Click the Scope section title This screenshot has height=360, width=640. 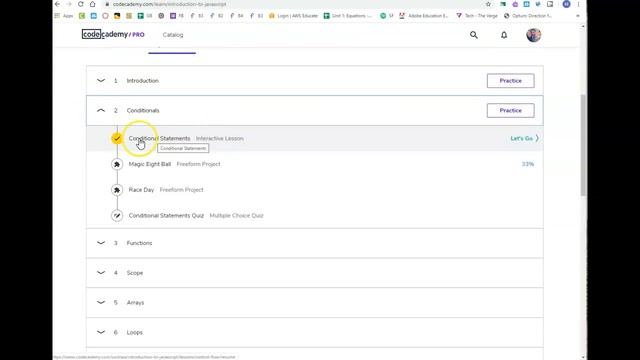[135, 273]
